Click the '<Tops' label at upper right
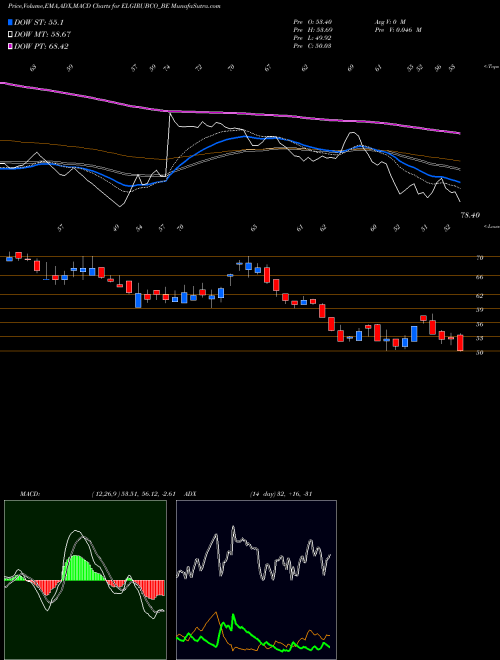The image size is (500, 660). [x=491, y=67]
